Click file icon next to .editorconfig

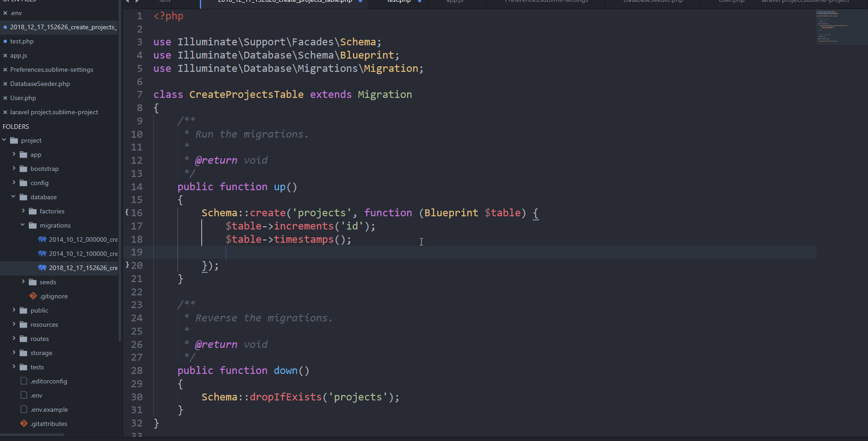click(24, 381)
